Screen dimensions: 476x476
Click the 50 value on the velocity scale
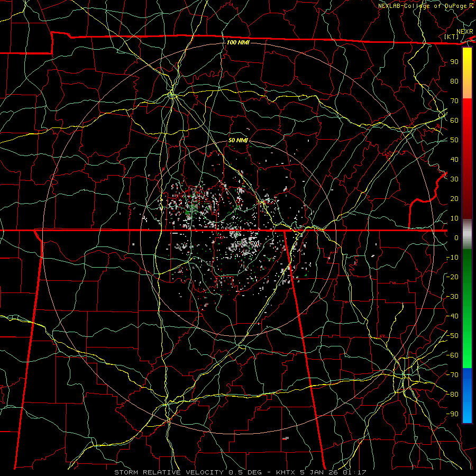[x=454, y=140]
